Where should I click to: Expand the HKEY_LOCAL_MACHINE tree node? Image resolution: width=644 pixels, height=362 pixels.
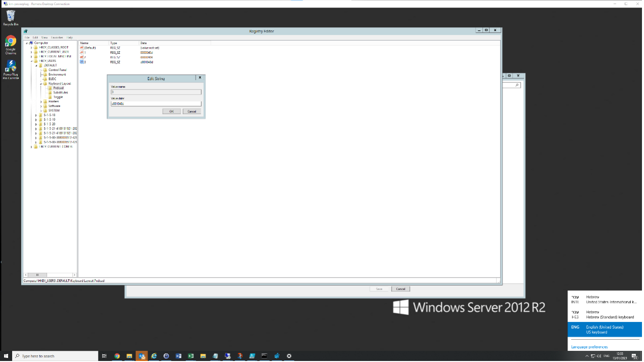click(x=31, y=57)
